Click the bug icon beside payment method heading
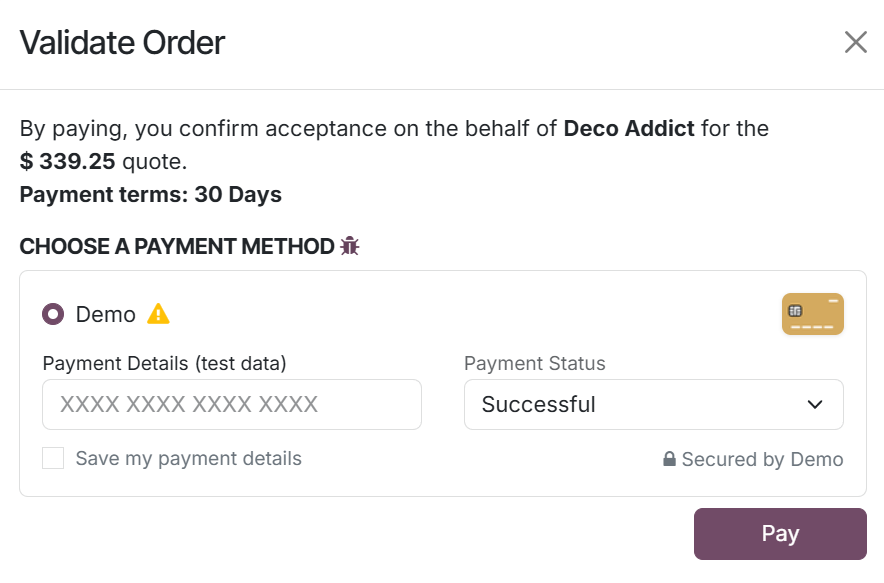The width and height of the screenshot is (884, 583). tap(349, 245)
